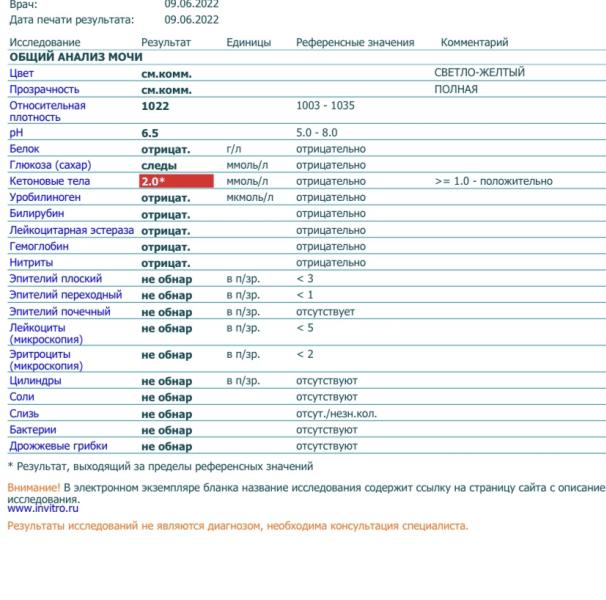Open the Соли link
This screenshot has width=606, height=600.
tap(22, 397)
